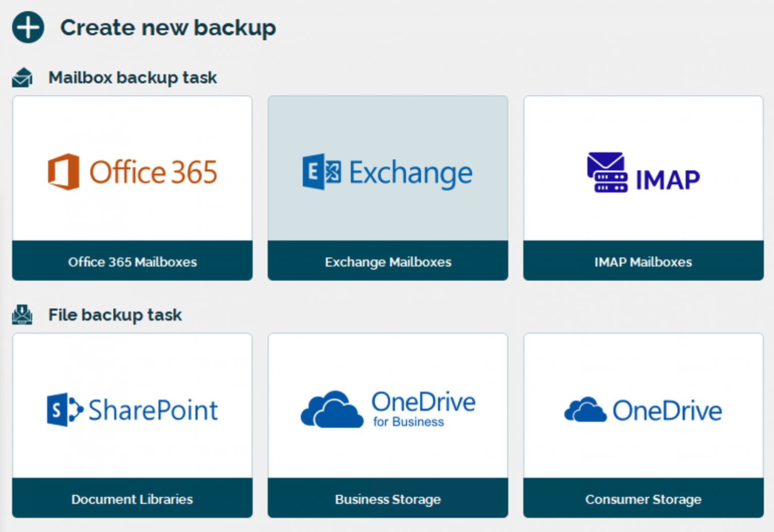Image resolution: width=774 pixels, height=532 pixels.
Task: Click the Mailbox backup task envelope icon
Action: 21,77
